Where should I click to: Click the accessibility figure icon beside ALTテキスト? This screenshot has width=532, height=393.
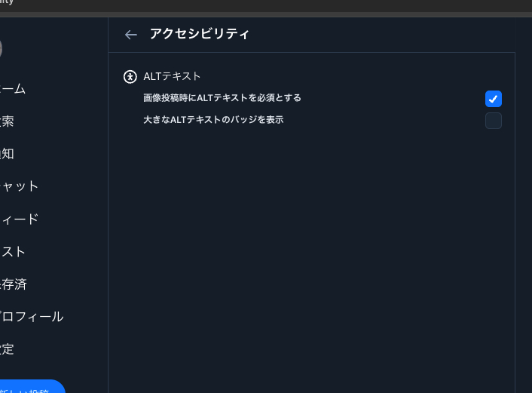coord(130,76)
